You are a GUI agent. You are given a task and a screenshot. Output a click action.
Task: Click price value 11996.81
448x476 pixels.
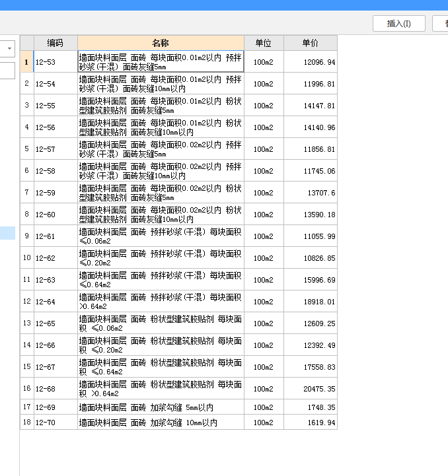[319, 84]
